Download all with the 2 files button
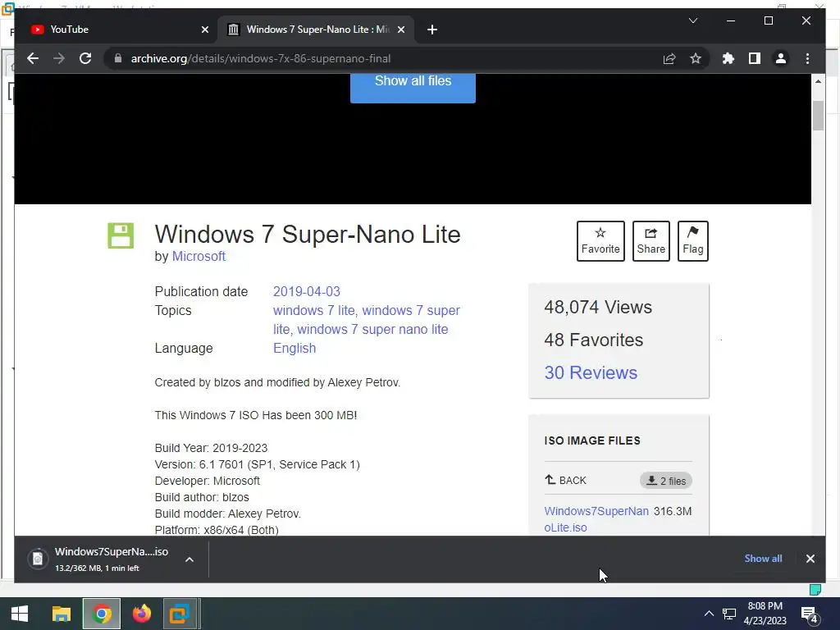 click(666, 481)
